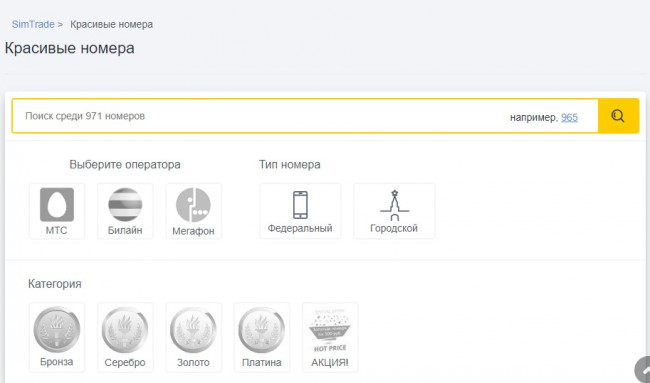Click the Красивые номера breadcrumb item
The width and height of the screenshot is (650, 383).
click(x=112, y=24)
